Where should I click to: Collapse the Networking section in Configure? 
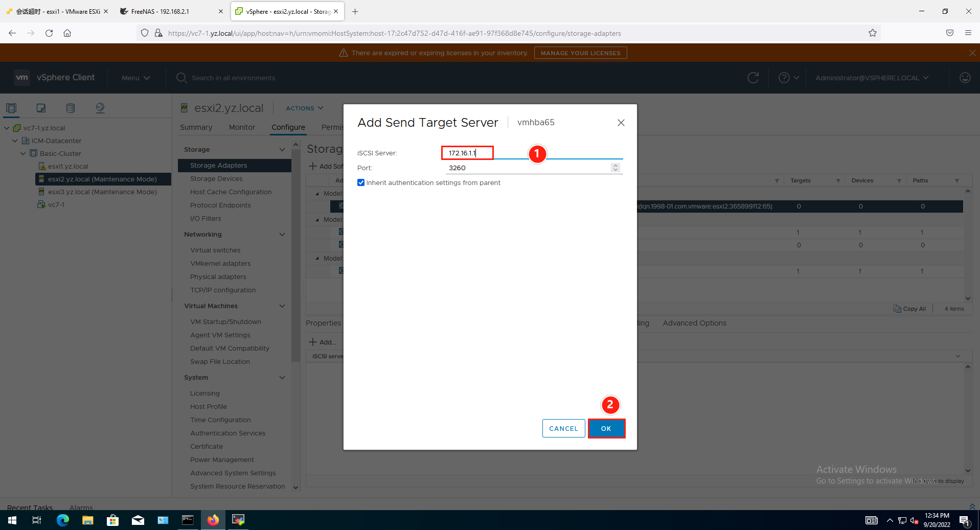(x=282, y=234)
